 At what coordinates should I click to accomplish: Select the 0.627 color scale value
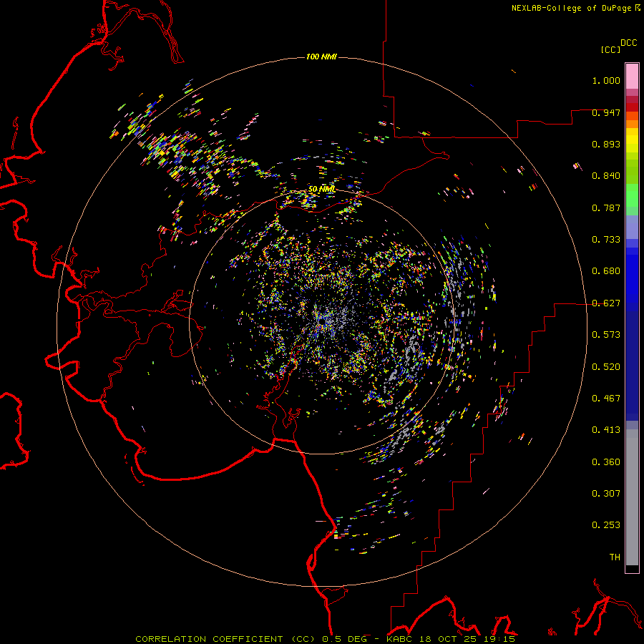click(x=606, y=303)
